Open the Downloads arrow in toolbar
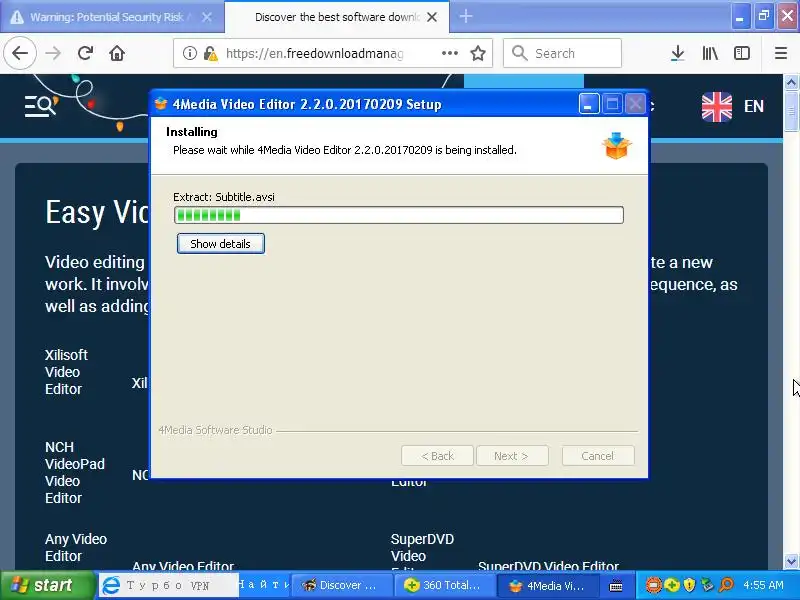This screenshot has height=600, width=800. [678, 53]
